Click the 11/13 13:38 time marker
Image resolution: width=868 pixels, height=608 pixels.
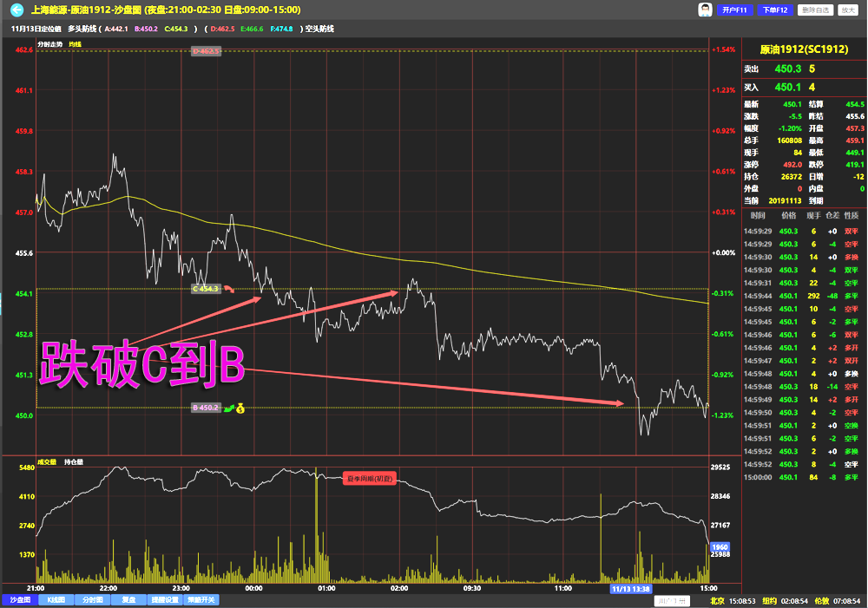pos(630,589)
